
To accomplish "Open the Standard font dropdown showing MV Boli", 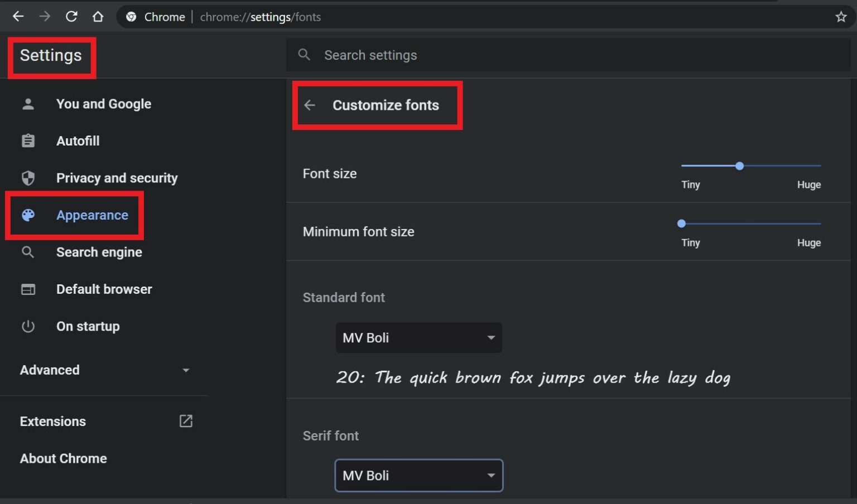I will click(418, 337).
